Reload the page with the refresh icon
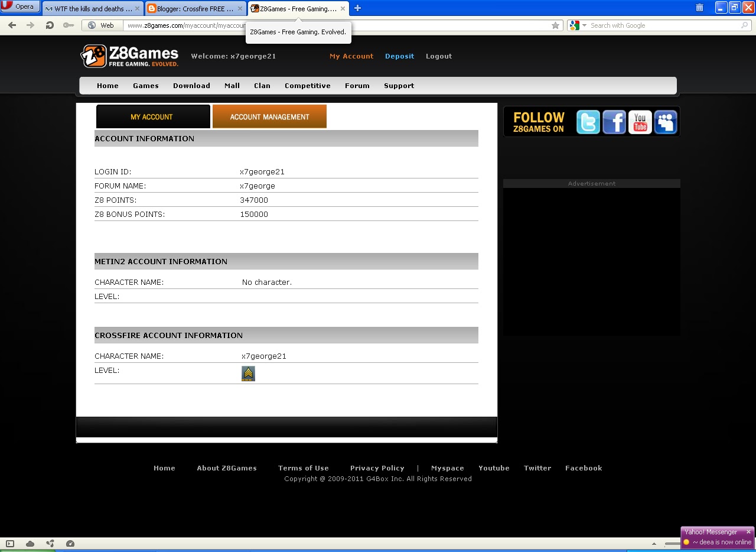The width and height of the screenshot is (756, 552). [50, 25]
